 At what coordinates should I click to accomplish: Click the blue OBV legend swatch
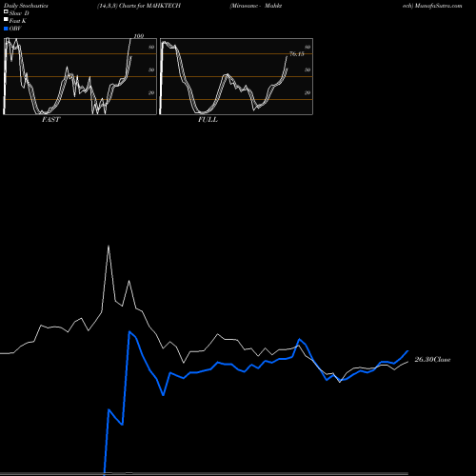click(x=6, y=29)
